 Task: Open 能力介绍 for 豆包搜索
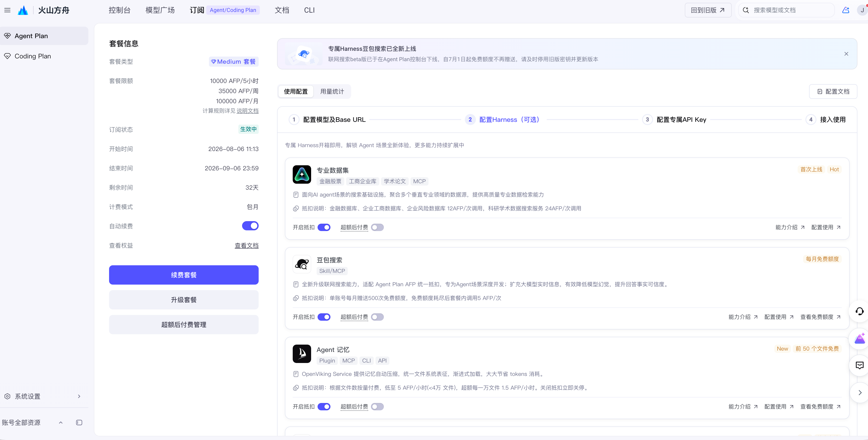[743, 317]
